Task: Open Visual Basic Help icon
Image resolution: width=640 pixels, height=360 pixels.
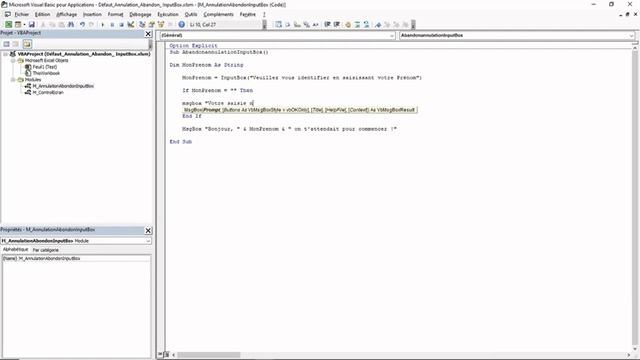Action: point(182,24)
